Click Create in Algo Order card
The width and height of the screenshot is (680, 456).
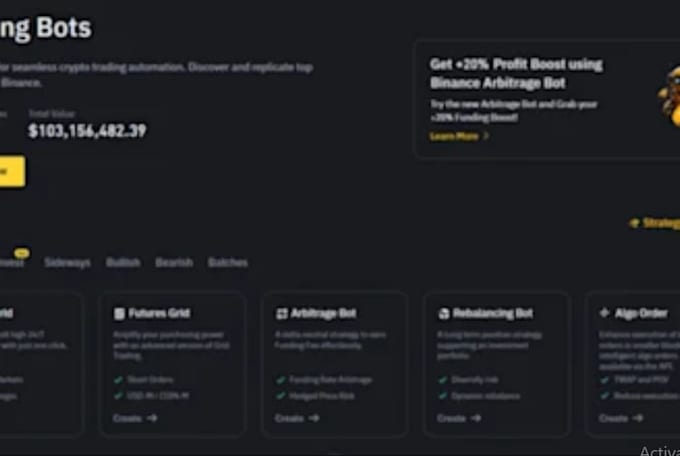pyautogui.click(x=613, y=418)
